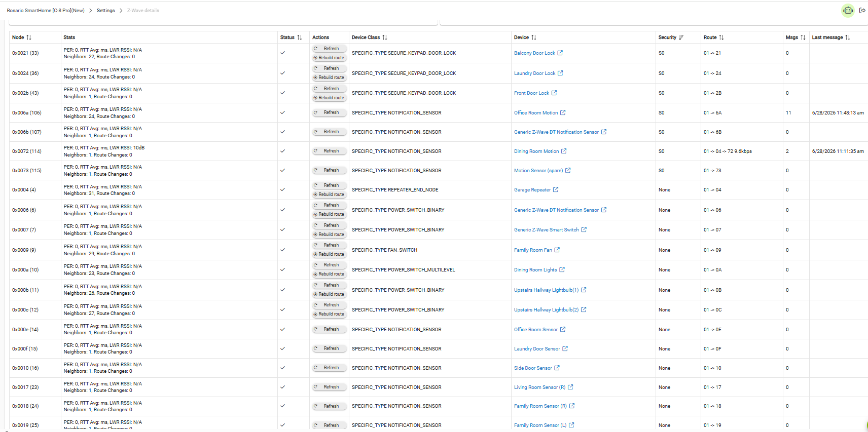Open Dining Room Lights external link icon
This screenshot has height=432, width=868.
[x=562, y=269]
